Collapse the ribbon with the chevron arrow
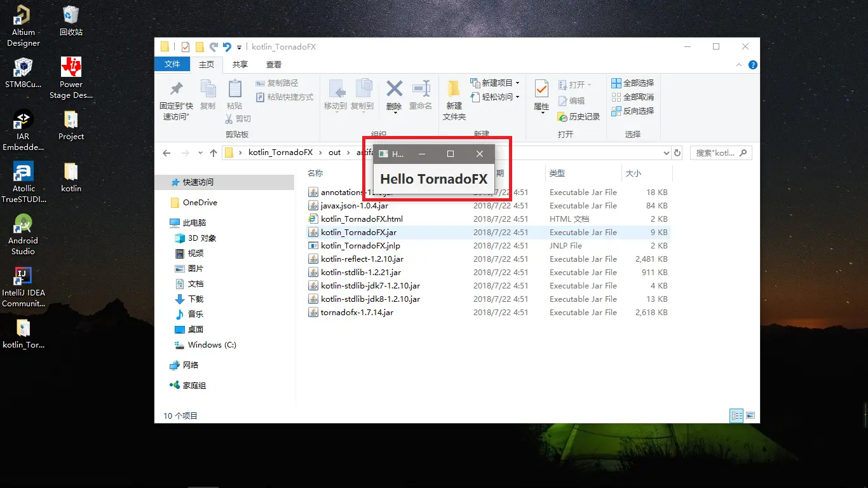The image size is (868, 488). tap(739, 65)
